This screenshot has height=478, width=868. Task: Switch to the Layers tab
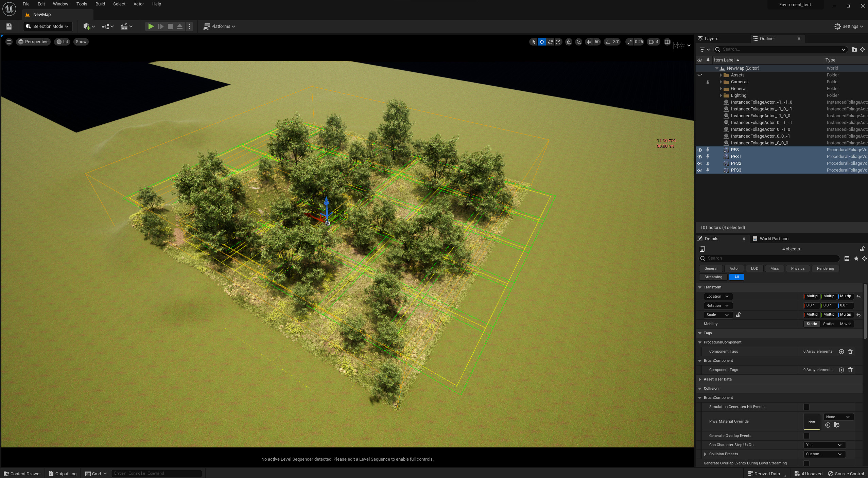[708, 39]
